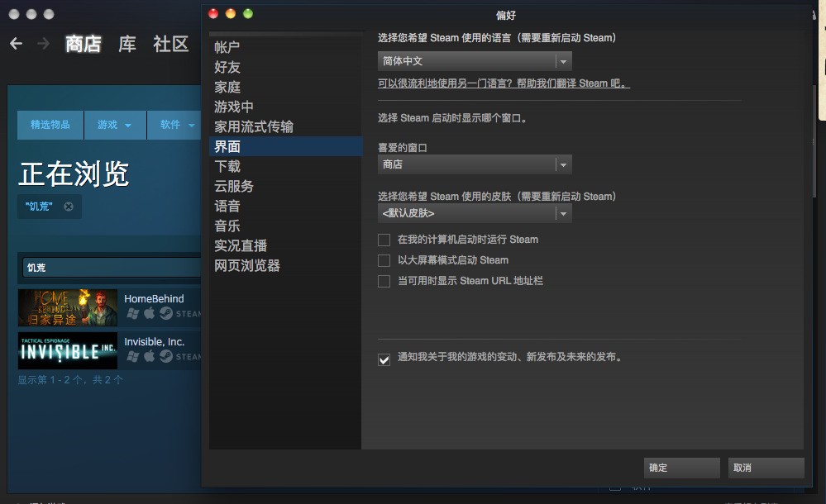Open the <默认皮肤> skin dropdown
This screenshot has height=504, width=826.
point(475,213)
